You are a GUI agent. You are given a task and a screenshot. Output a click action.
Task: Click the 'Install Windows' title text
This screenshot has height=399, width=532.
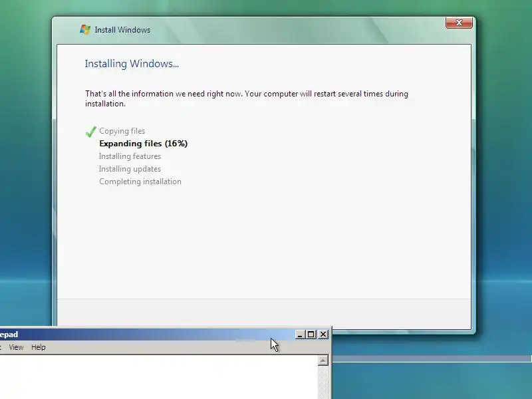[x=122, y=30]
